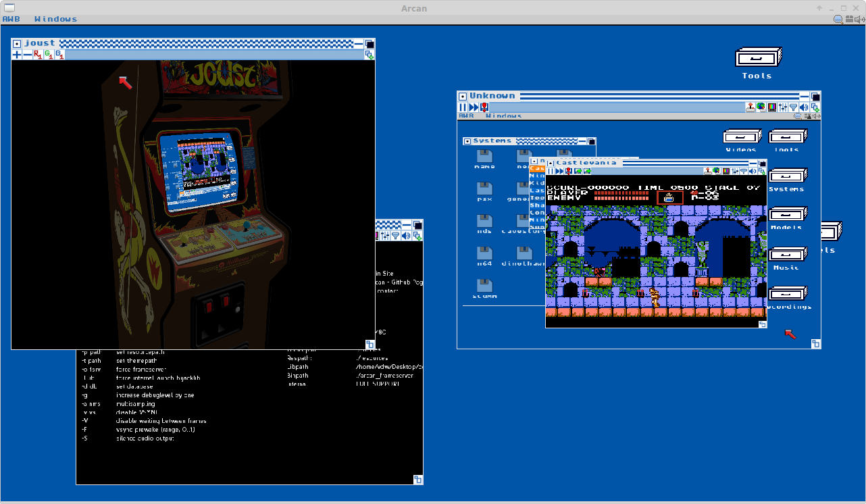Fast-forward the Castlevania game
This screenshot has width=866, height=504.
point(559,171)
